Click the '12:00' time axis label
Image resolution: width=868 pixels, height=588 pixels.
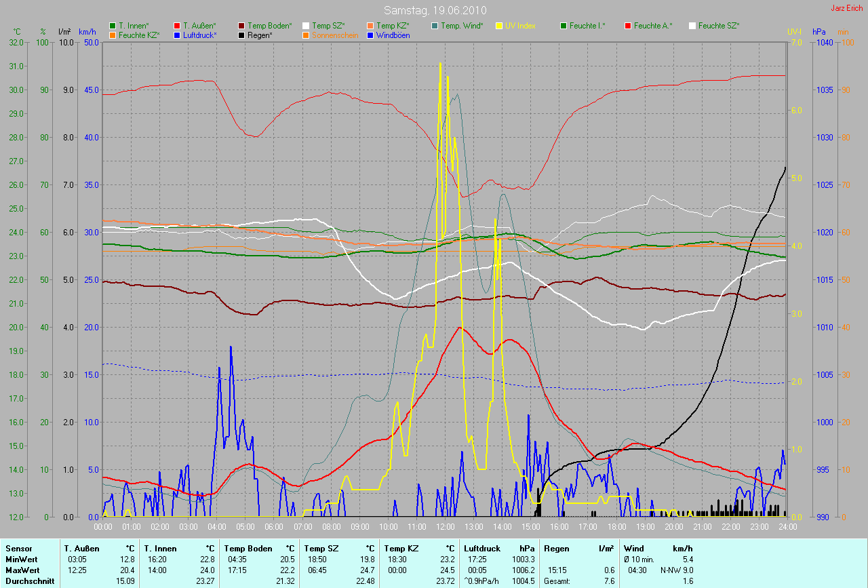click(x=445, y=526)
